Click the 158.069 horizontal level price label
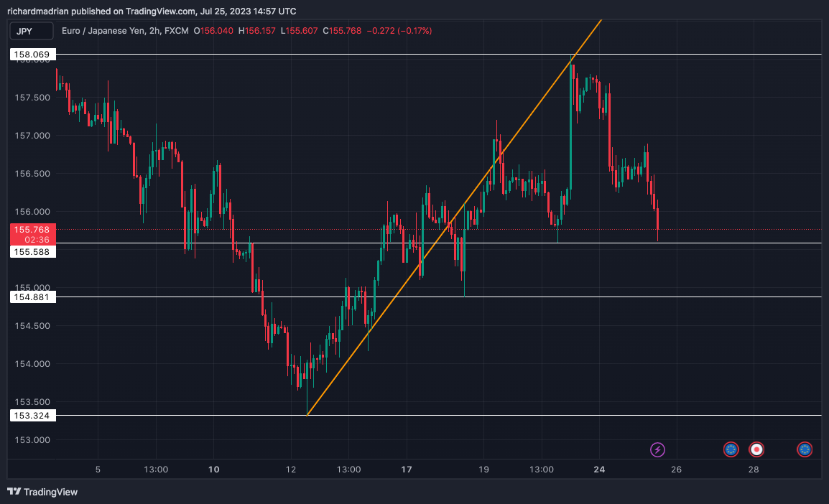Image resolution: width=829 pixels, height=504 pixels. pyautogui.click(x=32, y=54)
